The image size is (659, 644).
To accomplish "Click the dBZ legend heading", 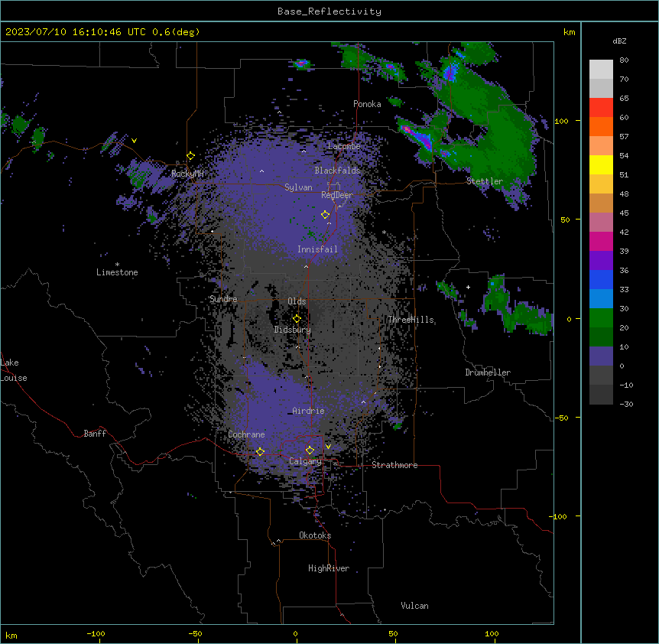I will pos(619,41).
